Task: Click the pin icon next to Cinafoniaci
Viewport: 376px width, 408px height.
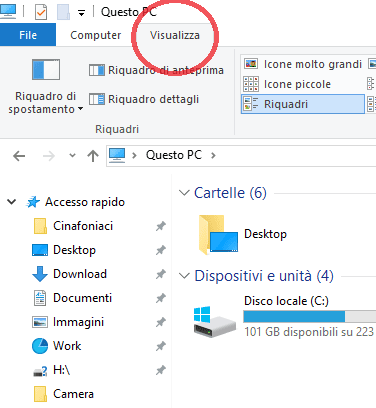Action: 161,226
